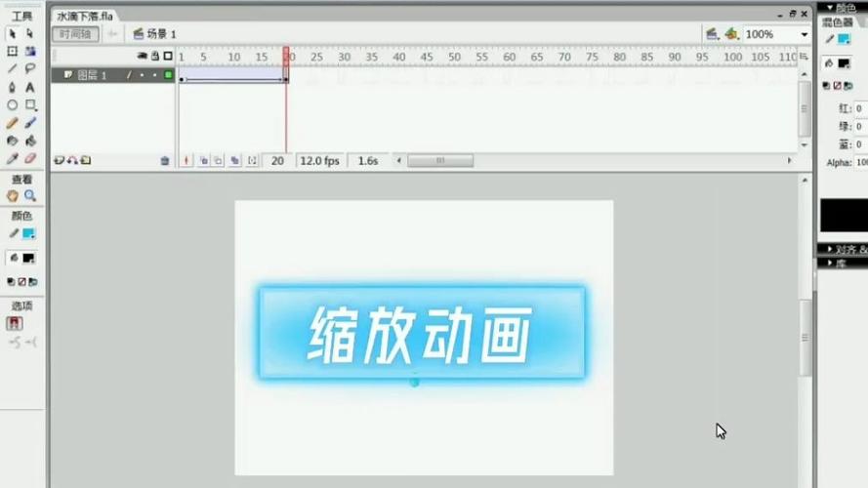Select the Text tool
This screenshot has width=868, height=488.
pyautogui.click(x=30, y=87)
